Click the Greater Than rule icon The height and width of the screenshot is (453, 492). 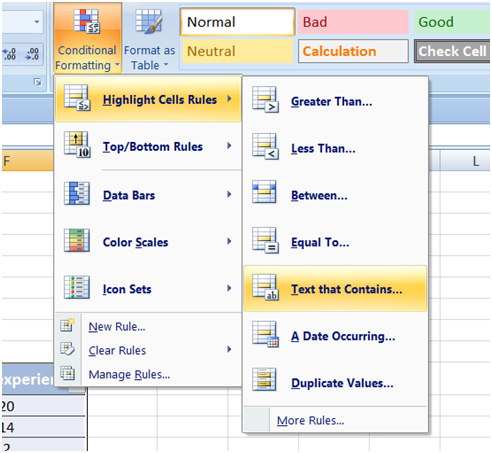tap(265, 100)
